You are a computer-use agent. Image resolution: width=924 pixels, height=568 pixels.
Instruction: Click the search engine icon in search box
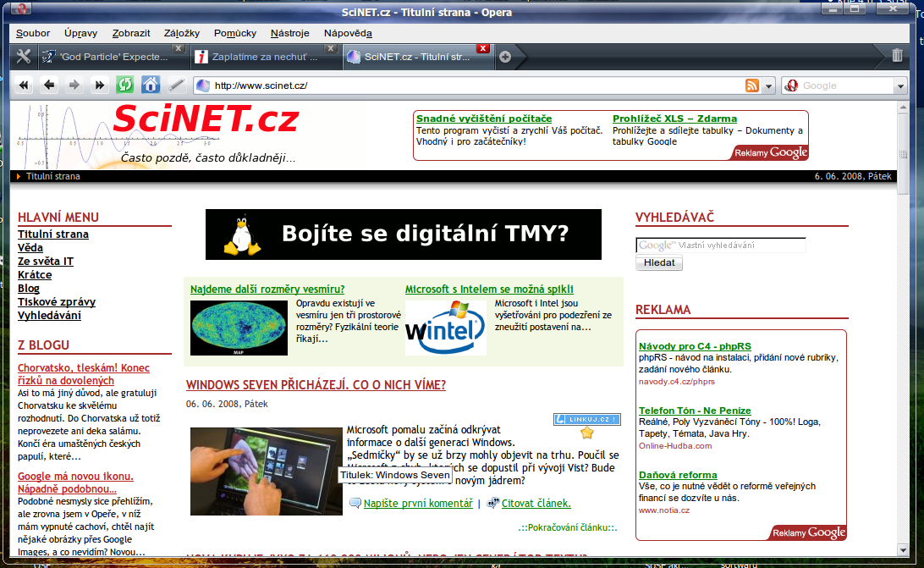click(791, 85)
